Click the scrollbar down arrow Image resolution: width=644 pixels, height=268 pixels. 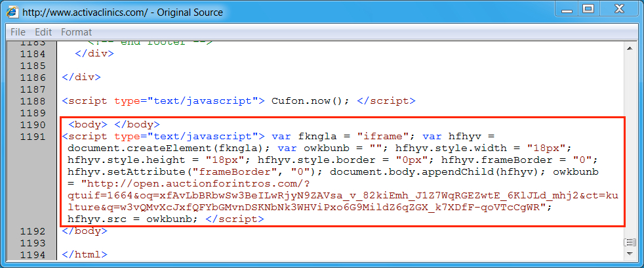pos(629,254)
